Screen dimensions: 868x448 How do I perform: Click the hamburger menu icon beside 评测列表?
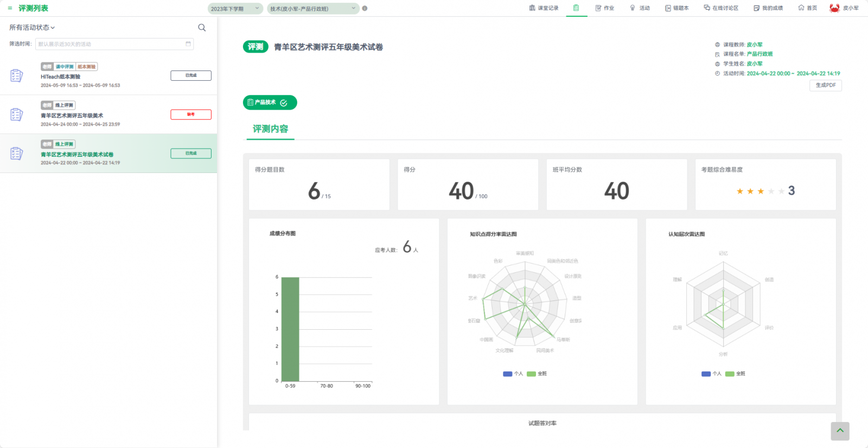pos(10,8)
